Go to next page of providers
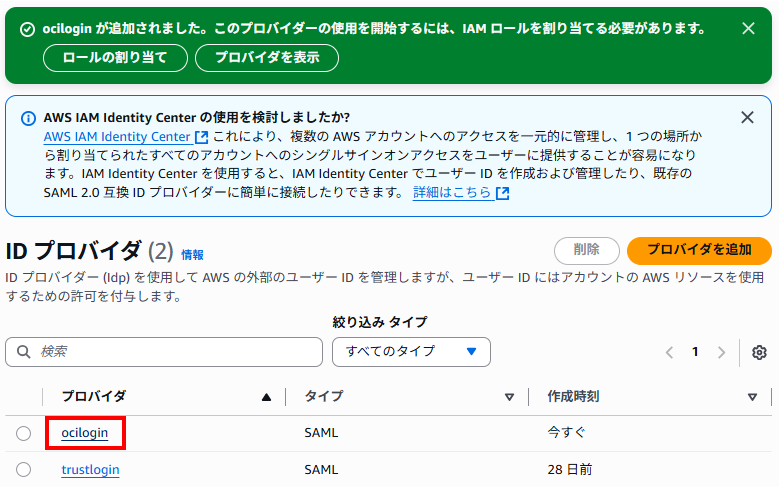The image size is (781, 492). click(722, 352)
